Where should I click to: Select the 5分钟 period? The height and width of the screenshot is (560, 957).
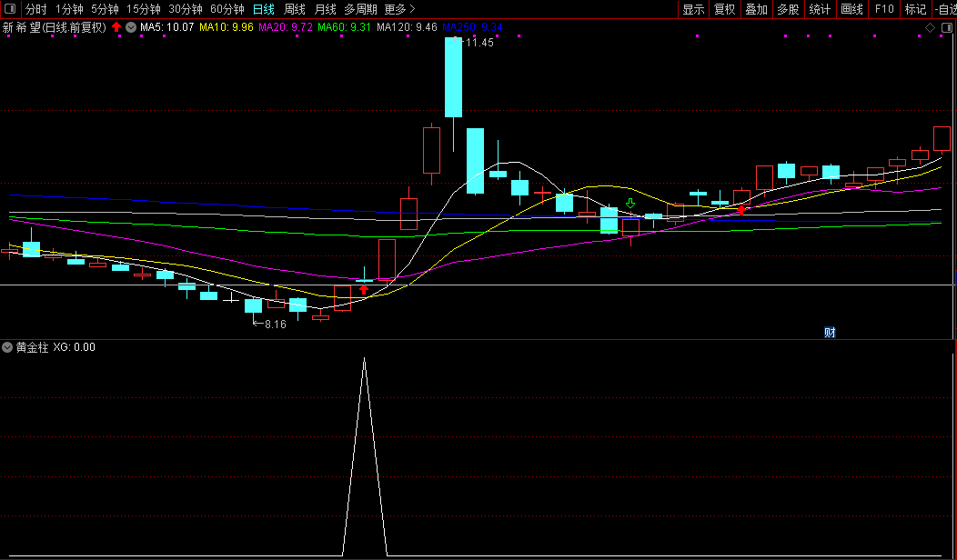[x=105, y=9]
